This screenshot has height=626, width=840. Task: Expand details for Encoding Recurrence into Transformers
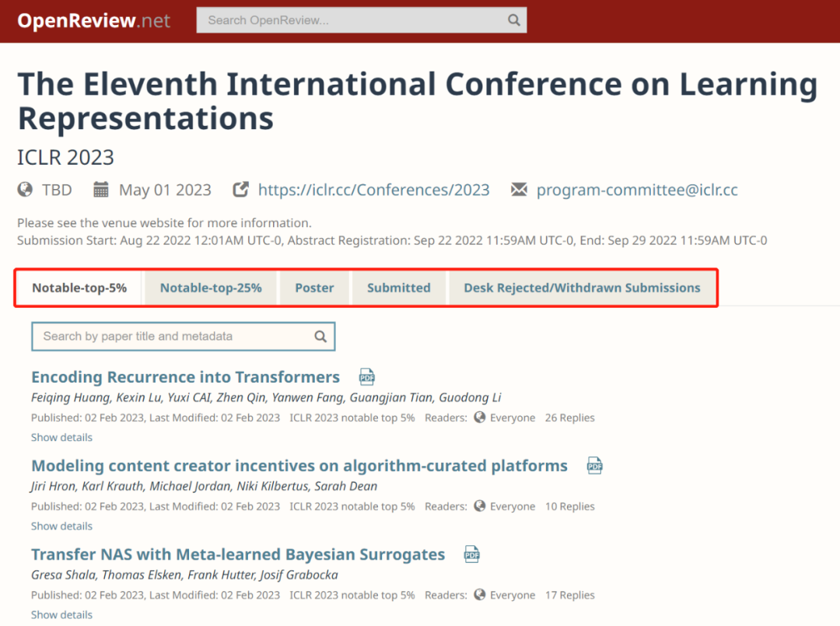tap(61, 437)
